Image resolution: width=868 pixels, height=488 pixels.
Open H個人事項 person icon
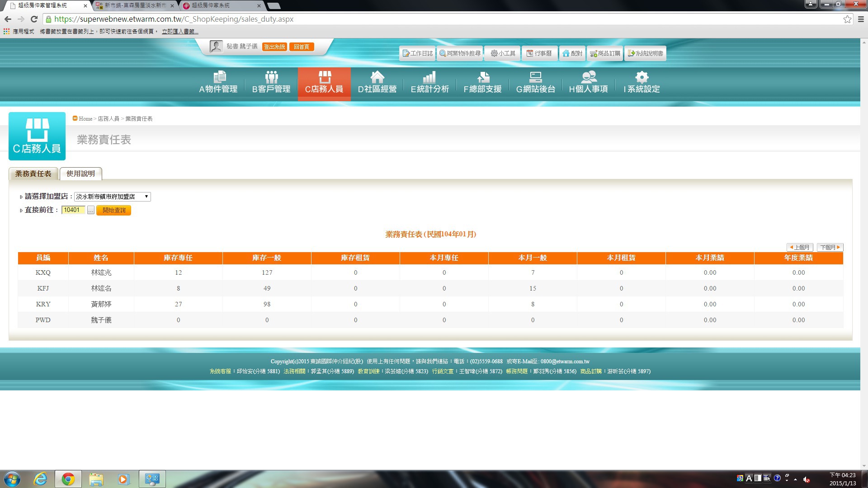click(x=588, y=77)
